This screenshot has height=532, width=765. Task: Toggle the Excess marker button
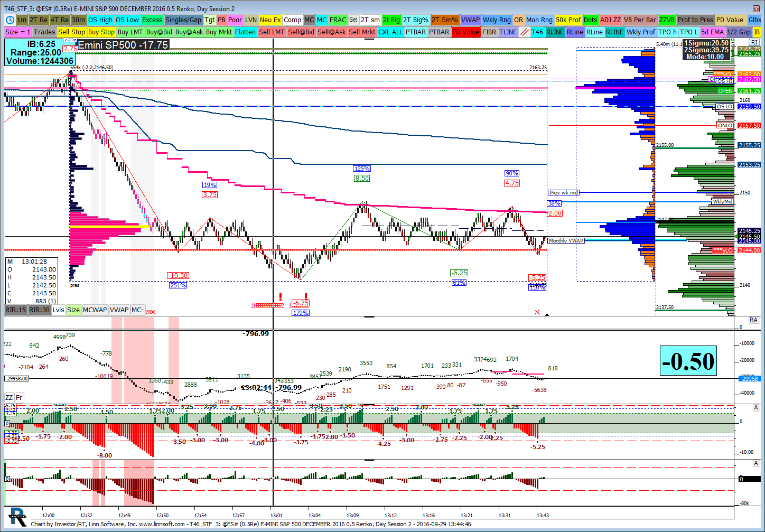152,20
